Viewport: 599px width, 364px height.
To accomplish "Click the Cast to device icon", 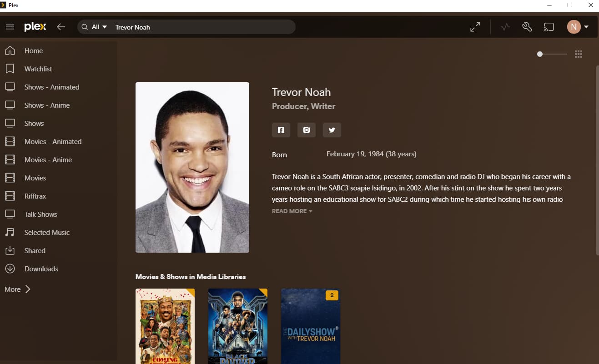I will pos(549,27).
